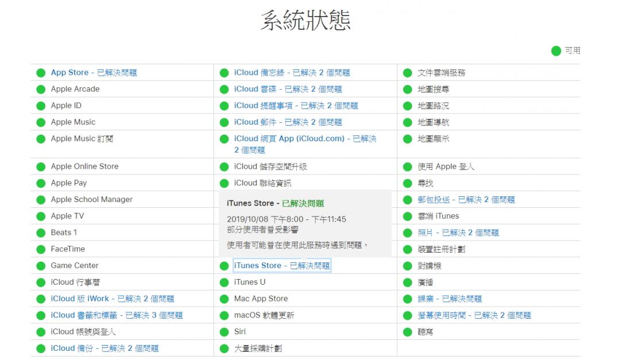620x364 pixels.
Task: Click the 系統狀態 page heading
Action: (x=305, y=21)
